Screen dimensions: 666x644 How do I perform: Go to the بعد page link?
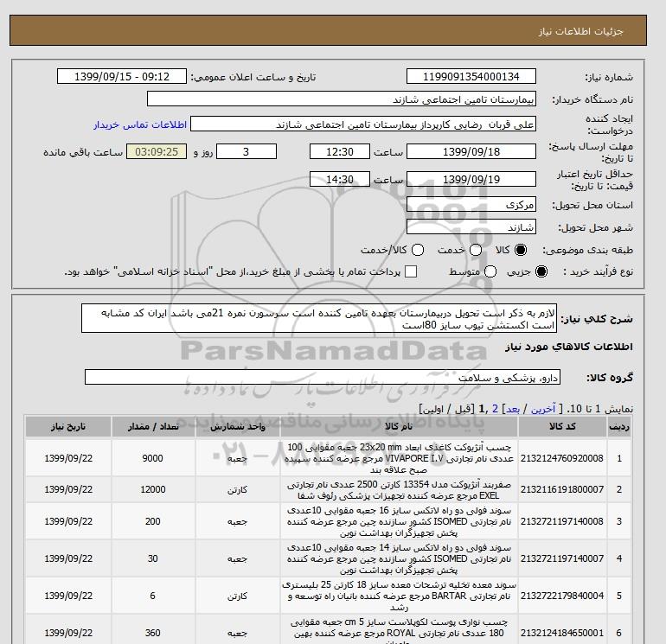513,409
